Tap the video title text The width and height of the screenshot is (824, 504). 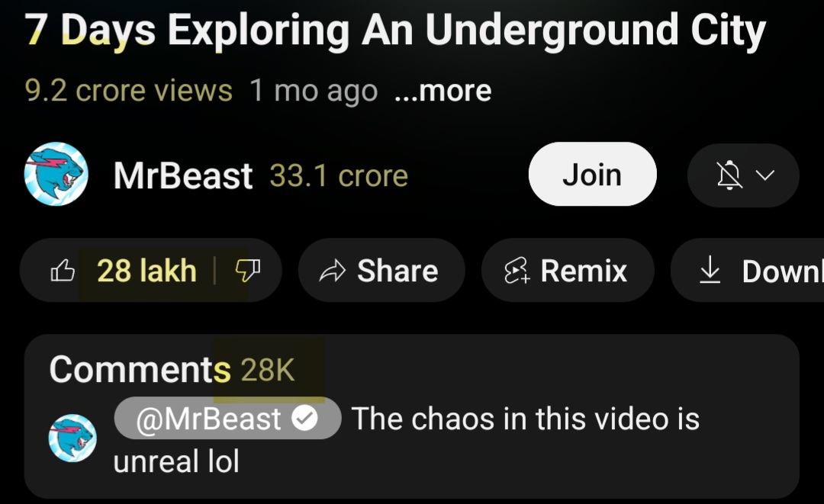[395, 31]
